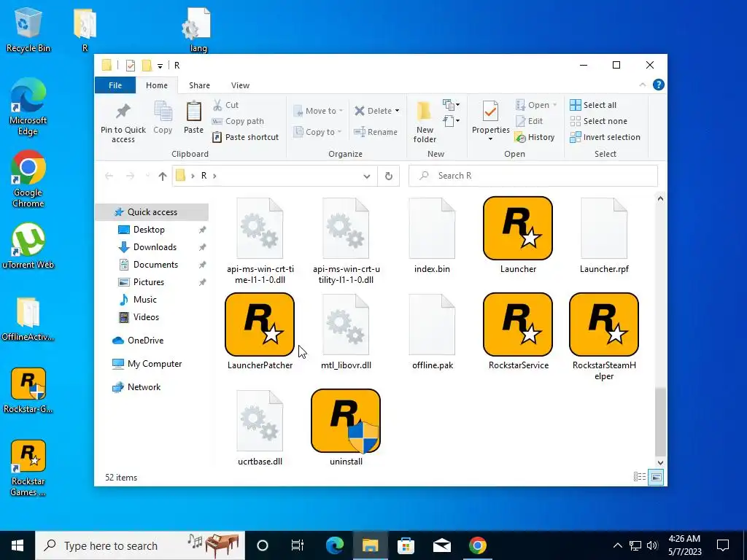Click Paste shortcut in the ribbon
The image size is (747, 560).
pos(245,137)
